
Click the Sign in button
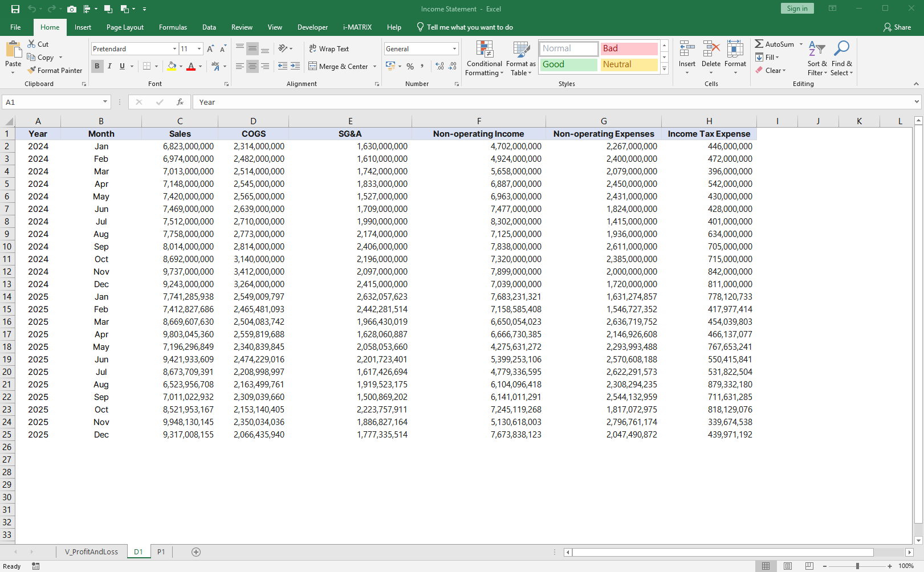(x=797, y=9)
